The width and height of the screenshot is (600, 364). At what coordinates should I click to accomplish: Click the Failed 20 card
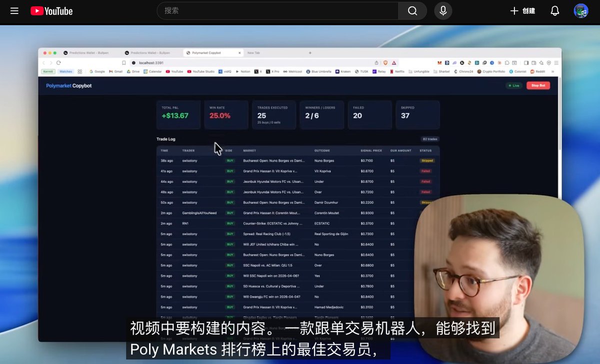coord(370,115)
